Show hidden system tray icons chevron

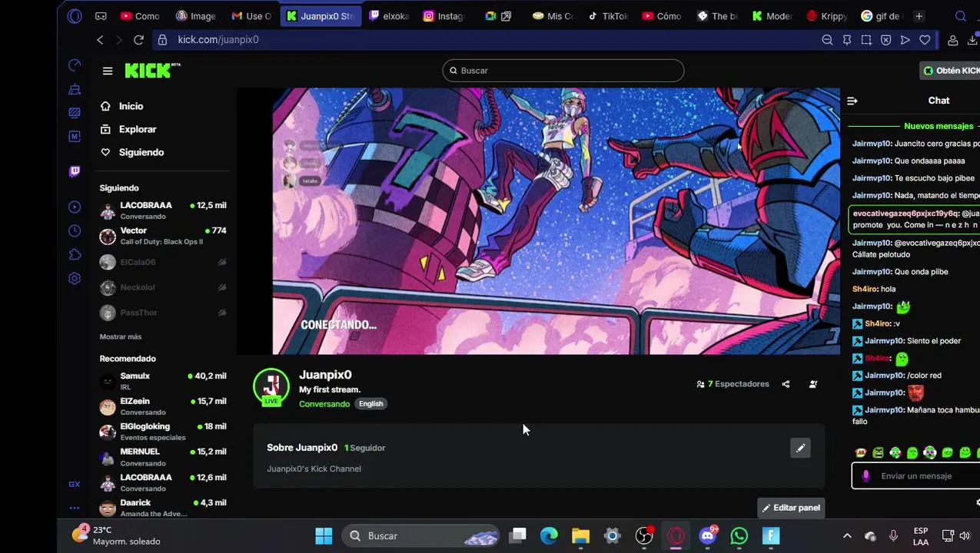point(847,536)
